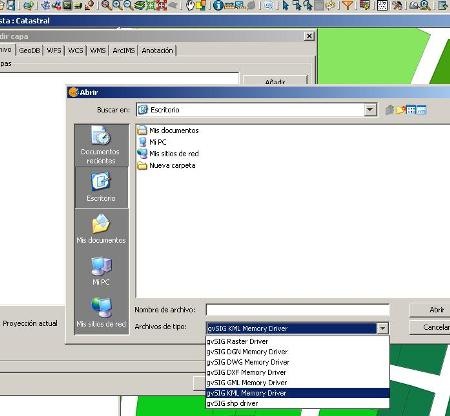This screenshot has width=450, height=416.
Task: Open Mis sitios de red sidebar shortcut
Action: [x=101, y=312]
